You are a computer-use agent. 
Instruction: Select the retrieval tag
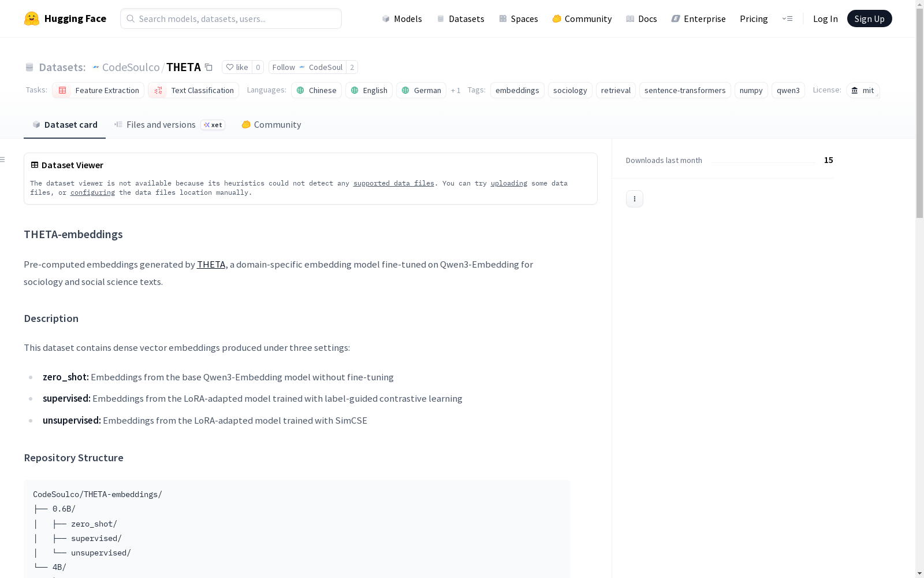tap(616, 90)
